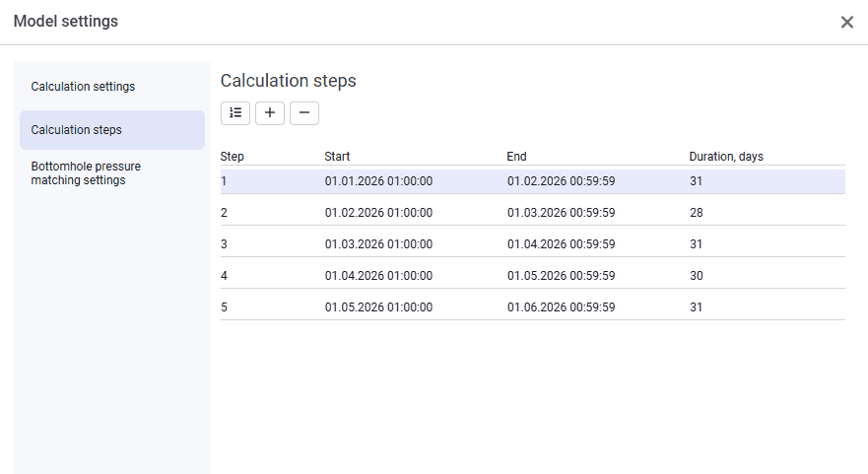868x474 pixels.
Task: Select step 3 in the table
Action: (533, 244)
